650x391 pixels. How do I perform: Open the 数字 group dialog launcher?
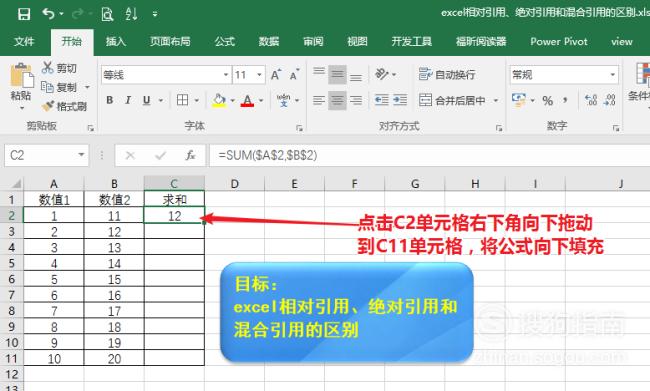(x=616, y=128)
